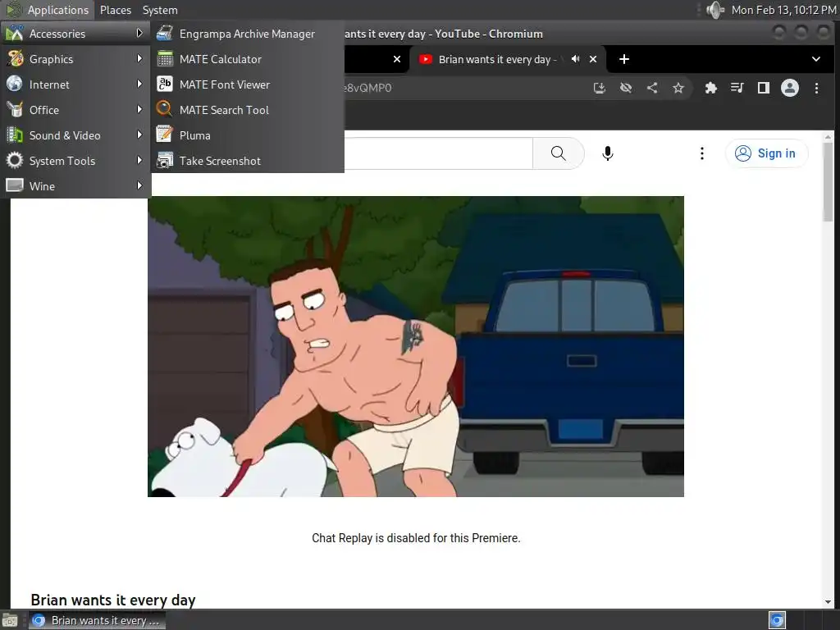840x630 pixels.
Task: Click the YouTube search text field
Action: pos(438,153)
